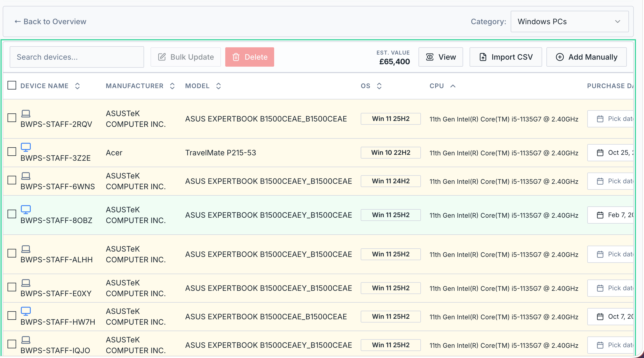
Task: Click the laptop icon for BWPS-STAFF-2RQV
Action: click(x=26, y=114)
